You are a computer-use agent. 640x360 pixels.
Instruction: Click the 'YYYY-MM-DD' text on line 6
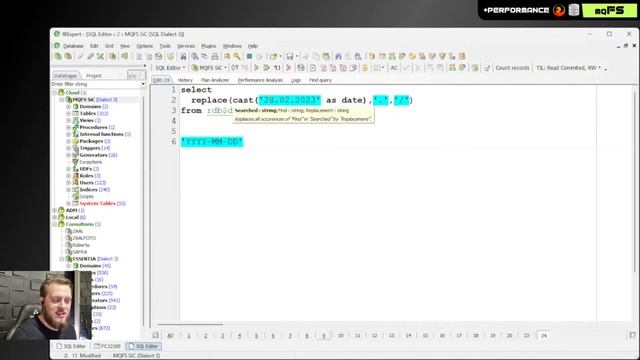coord(212,142)
